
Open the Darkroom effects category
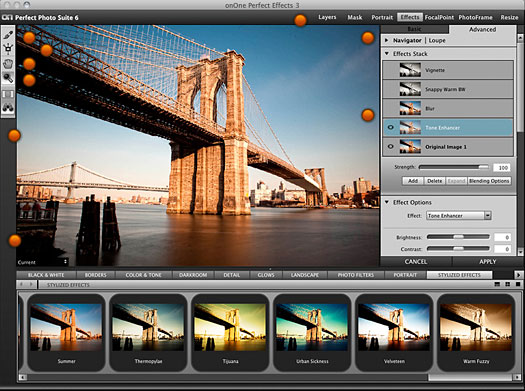pos(193,275)
